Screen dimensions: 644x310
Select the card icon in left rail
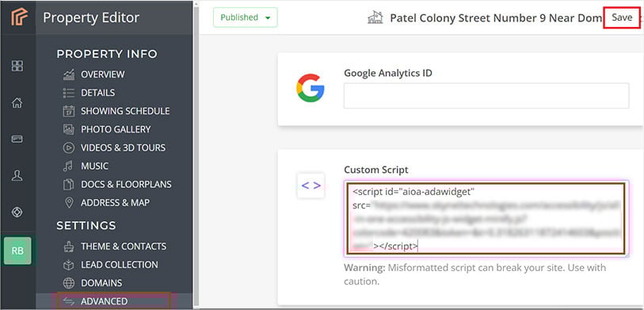click(x=17, y=139)
